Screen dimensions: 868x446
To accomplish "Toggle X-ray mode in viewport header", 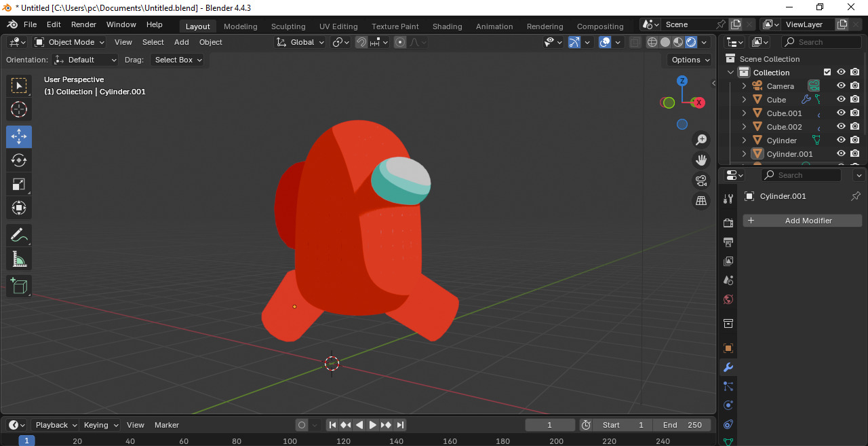I will [635, 42].
